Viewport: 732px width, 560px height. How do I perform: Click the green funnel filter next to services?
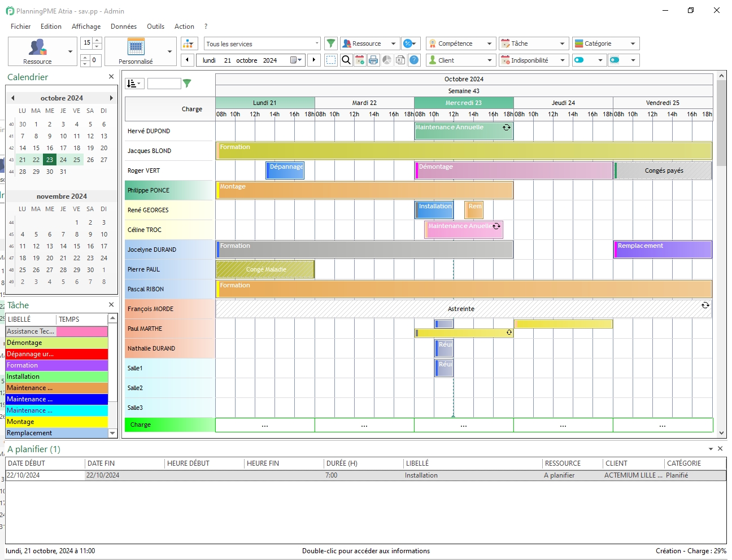(332, 43)
